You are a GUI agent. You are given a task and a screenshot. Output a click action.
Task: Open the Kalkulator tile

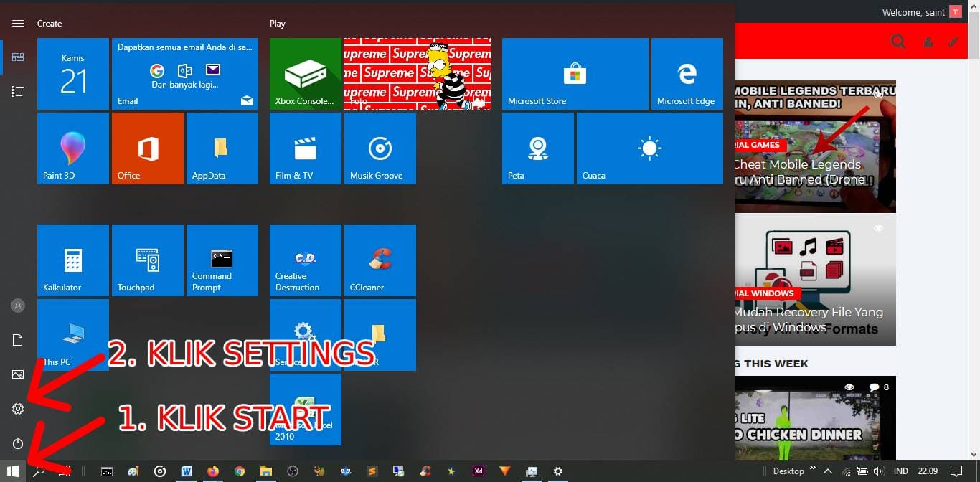pos(72,260)
